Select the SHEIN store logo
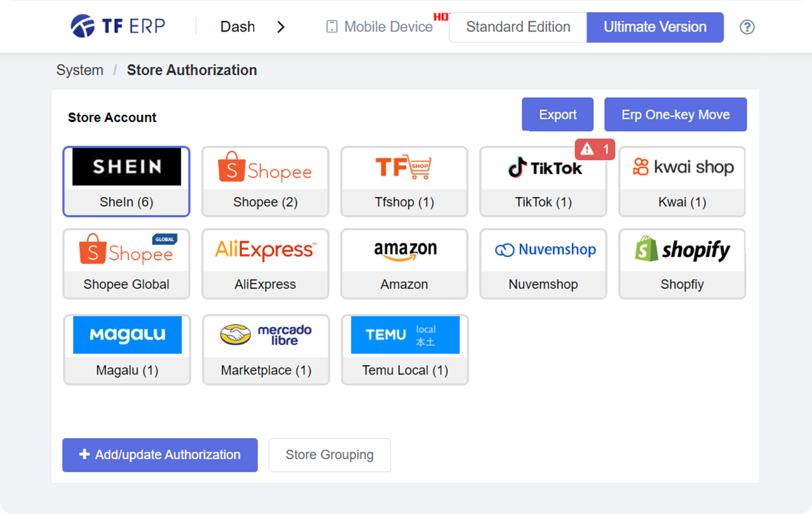Screen dimensions: 812x514 pyautogui.click(x=127, y=167)
